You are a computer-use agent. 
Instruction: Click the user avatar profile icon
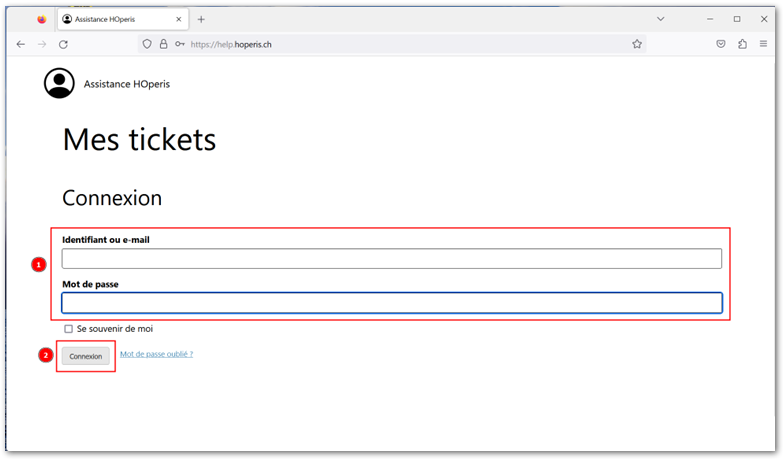point(59,84)
